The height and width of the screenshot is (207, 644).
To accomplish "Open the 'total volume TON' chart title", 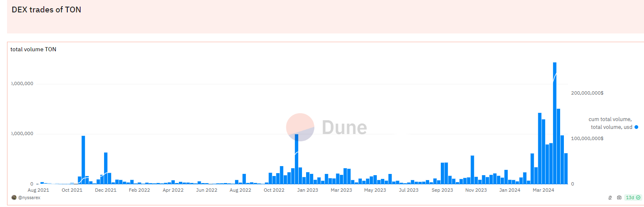I will 33,50.
